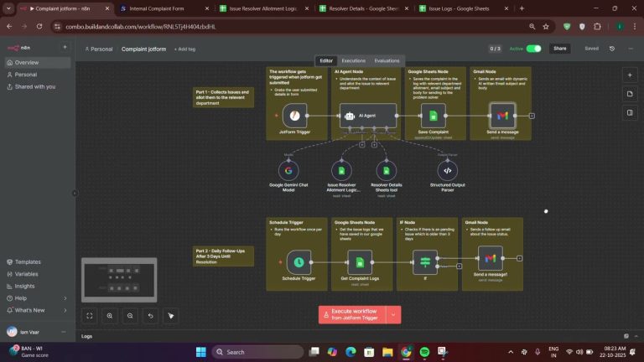Click the Complaint jotform workflow name
This screenshot has height=362, width=644.
point(143,49)
